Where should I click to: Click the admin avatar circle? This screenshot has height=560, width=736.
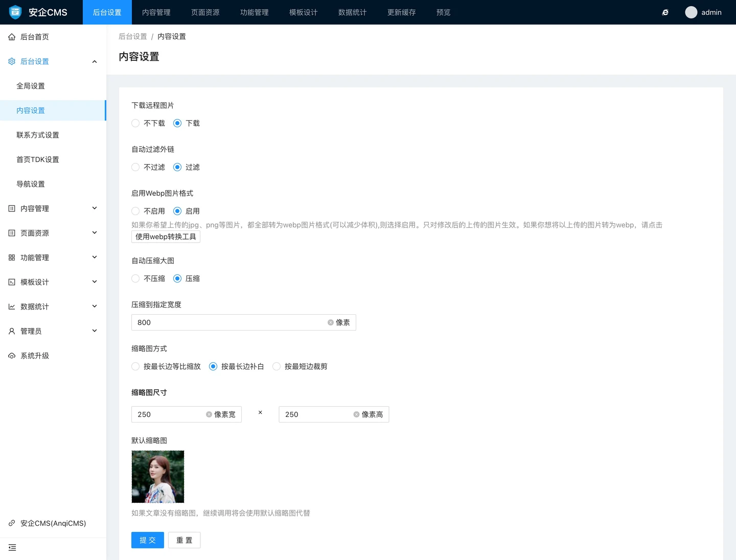(691, 12)
